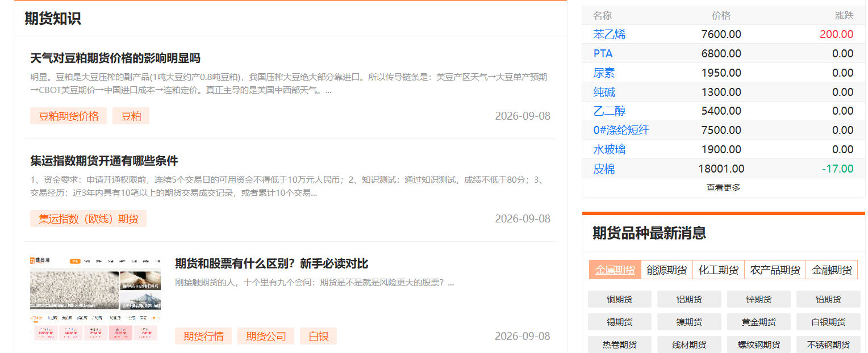Open 水玻璃 in the price table
The height and width of the screenshot is (353, 868).
point(610,149)
